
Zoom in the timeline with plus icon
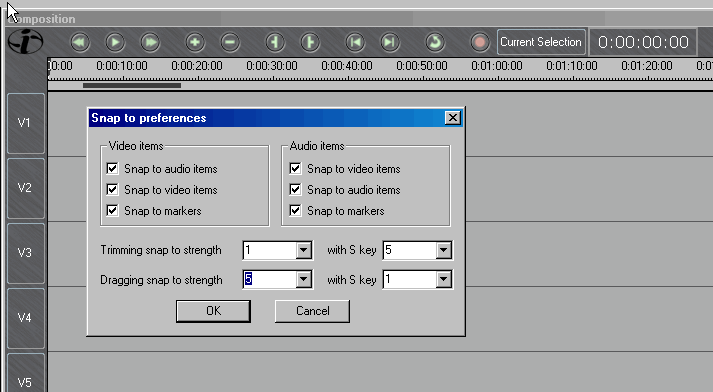195,42
